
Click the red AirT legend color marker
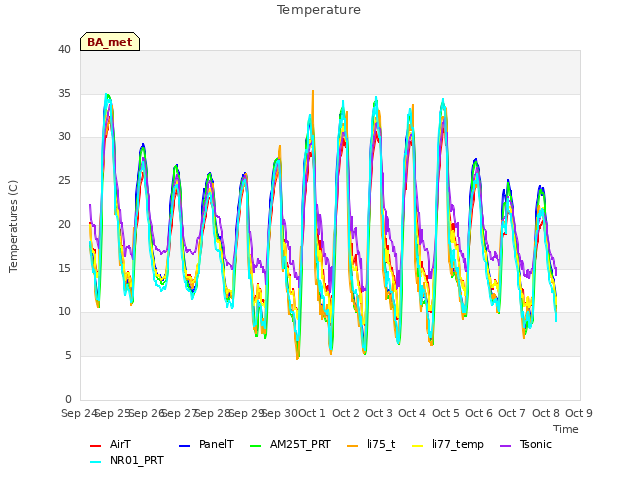pyautogui.click(x=95, y=445)
